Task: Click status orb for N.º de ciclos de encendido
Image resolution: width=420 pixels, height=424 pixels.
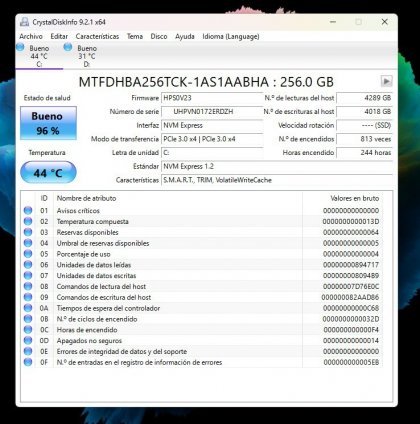Action: [x=28, y=319]
